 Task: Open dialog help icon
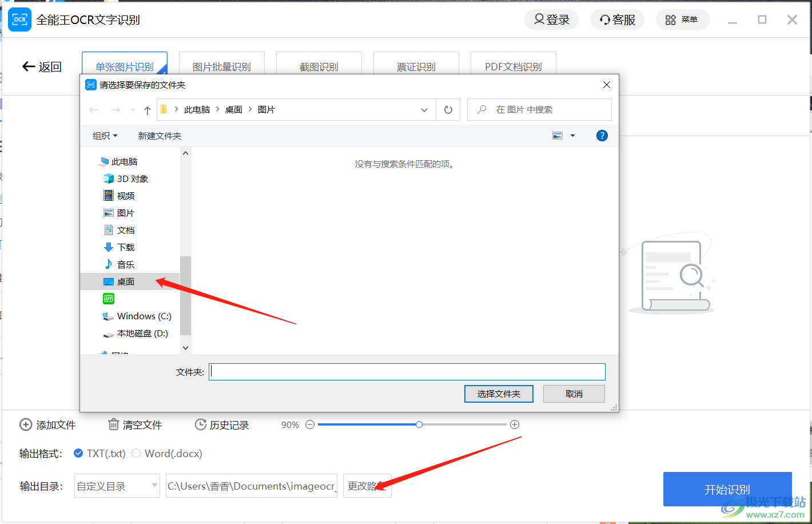point(602,136)
